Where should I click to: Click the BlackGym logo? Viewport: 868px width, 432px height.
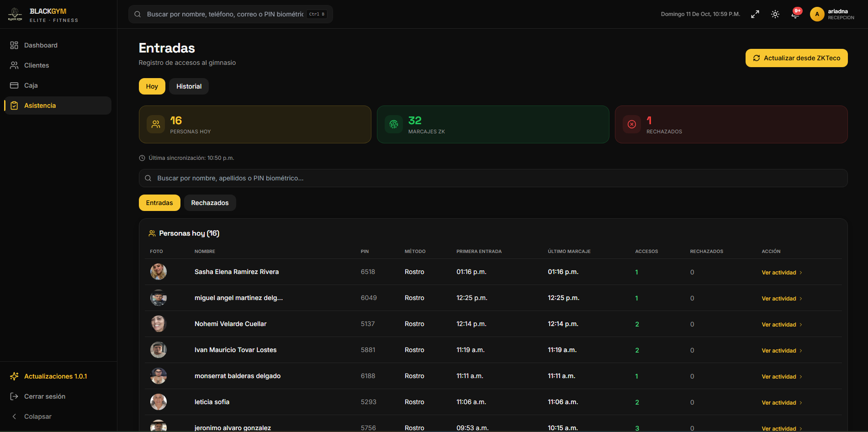(x=15, y=14)
